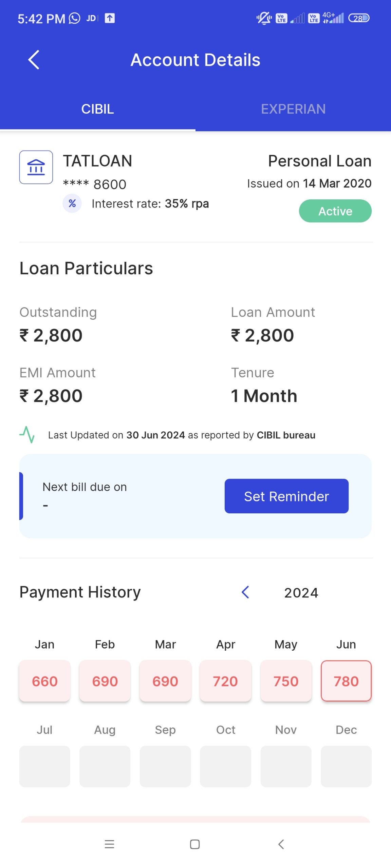Go to previous year in Payment History
The image size is (391, 868).
(245, 592)
